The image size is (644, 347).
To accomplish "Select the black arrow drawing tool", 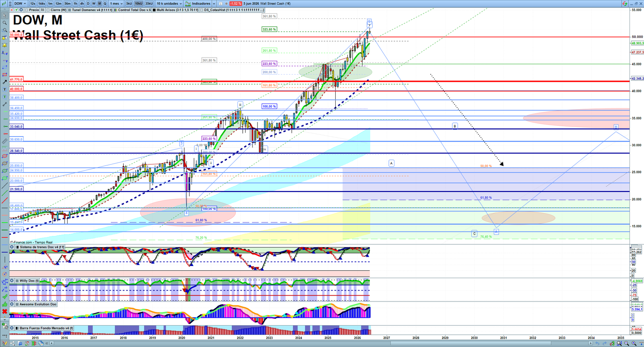I will point(4,82).
